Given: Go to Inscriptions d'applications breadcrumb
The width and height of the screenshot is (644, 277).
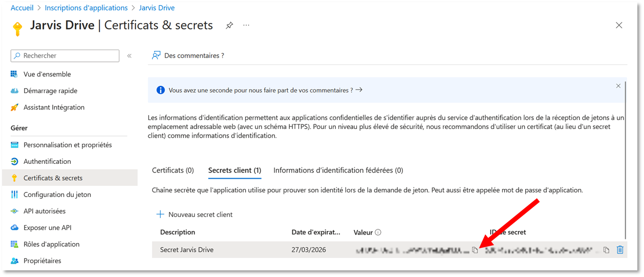Looking at the screenshot, I should (87, 8).
